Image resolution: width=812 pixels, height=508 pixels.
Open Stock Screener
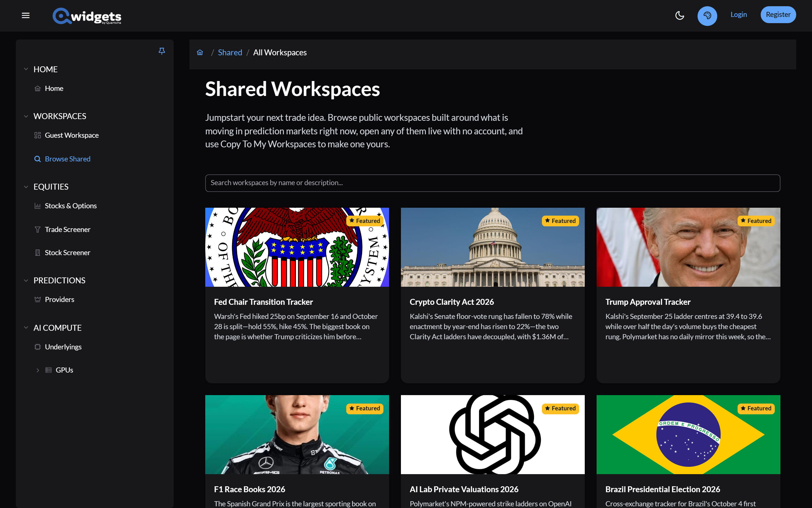67,252
